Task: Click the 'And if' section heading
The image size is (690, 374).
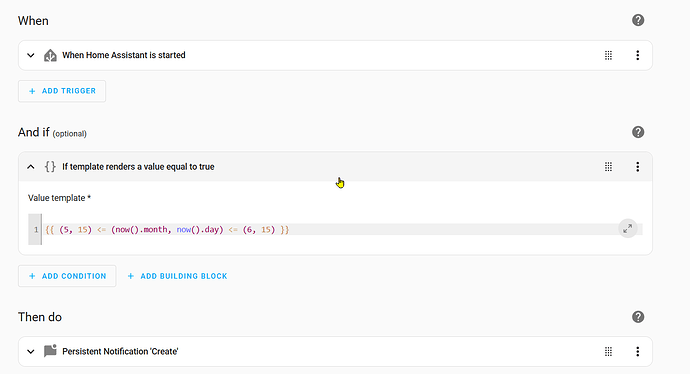Action: (x=34, y=132)
